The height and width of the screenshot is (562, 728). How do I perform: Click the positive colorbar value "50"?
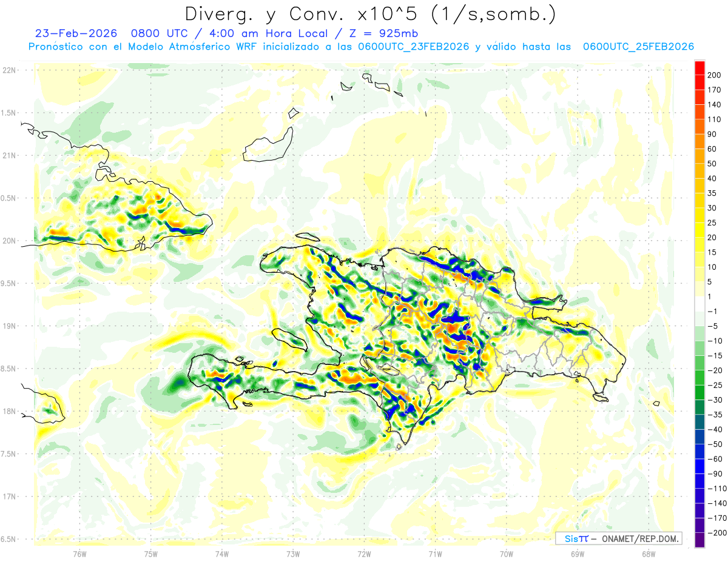(x=713, y=164)
